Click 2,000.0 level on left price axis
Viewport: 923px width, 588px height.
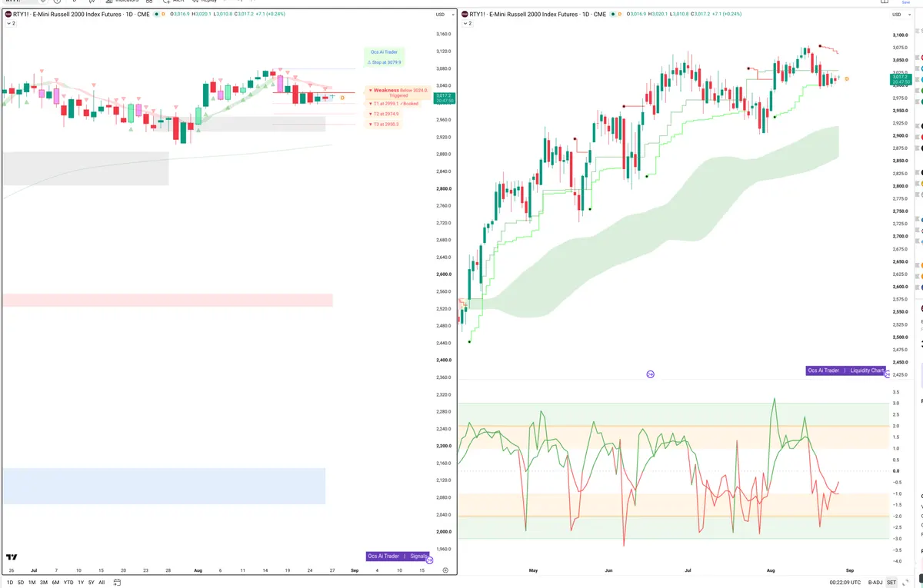coord(444,532)
